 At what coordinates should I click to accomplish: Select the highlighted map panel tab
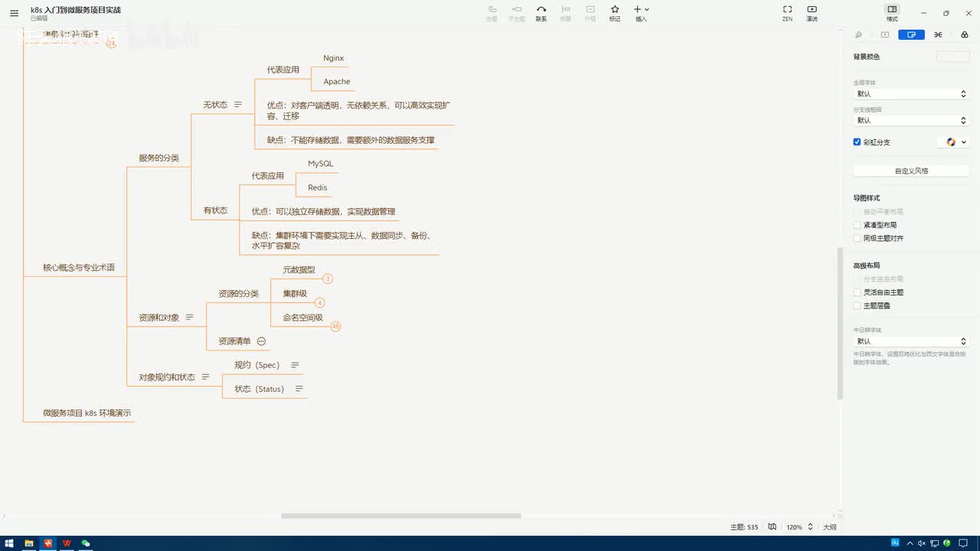pyautogui.click(x=912, y=35)
